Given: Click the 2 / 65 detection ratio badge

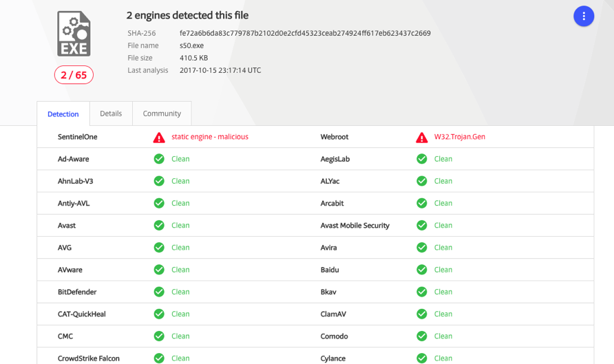Looking at the screenshot, I should [x=74, y=75].
